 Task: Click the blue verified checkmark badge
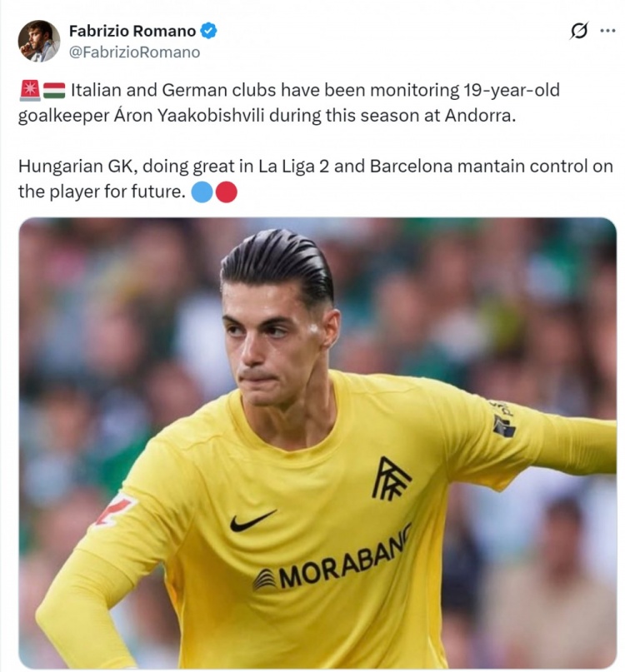pyautogui.click(x=209, y=31)
